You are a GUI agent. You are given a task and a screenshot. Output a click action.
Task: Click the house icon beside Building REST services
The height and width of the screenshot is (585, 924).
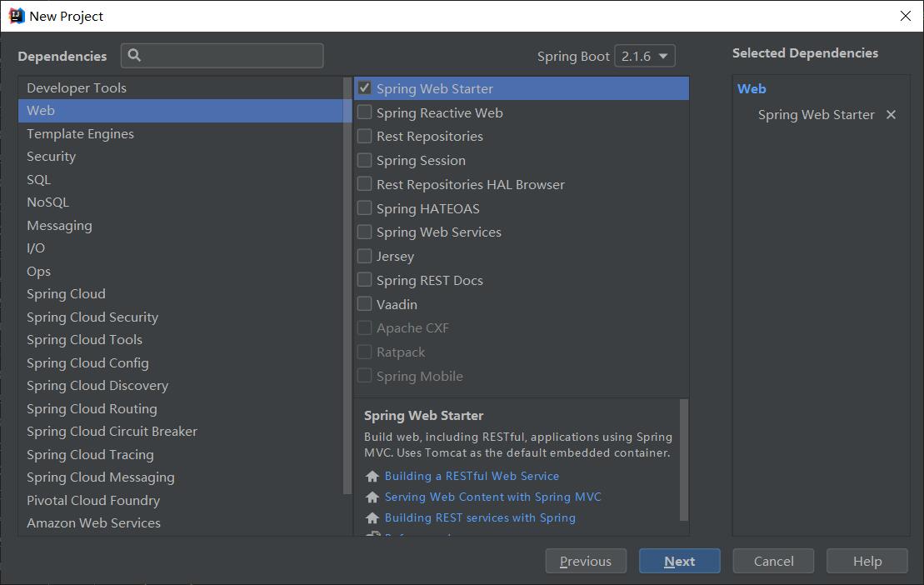point(372,517)
